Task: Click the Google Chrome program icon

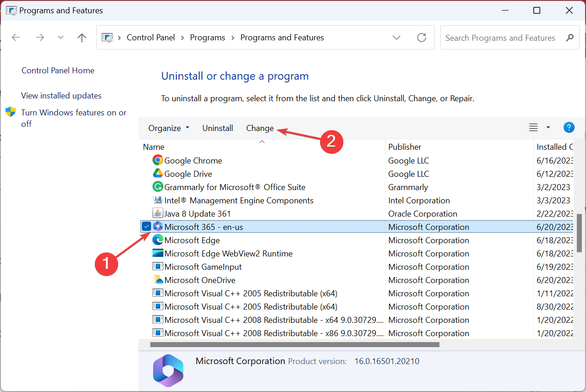Action: point(157,160)
